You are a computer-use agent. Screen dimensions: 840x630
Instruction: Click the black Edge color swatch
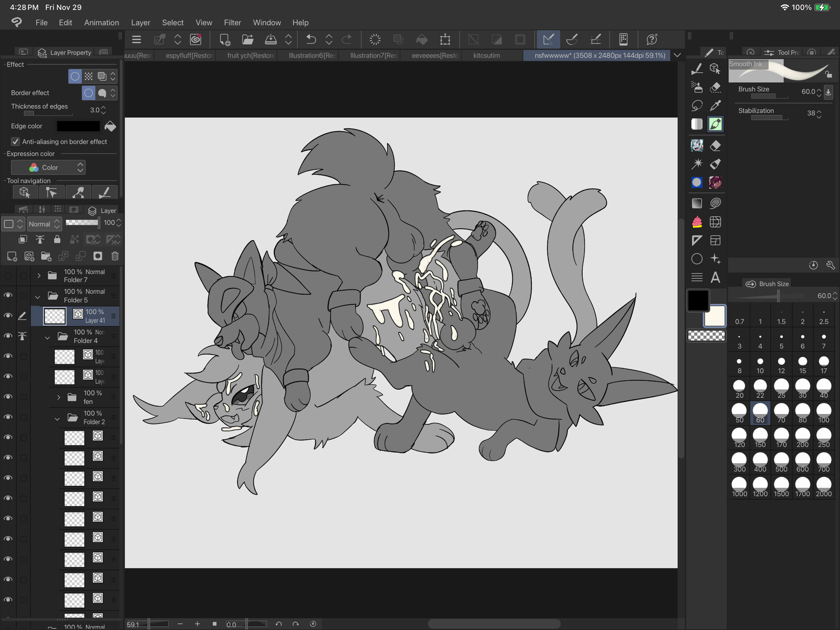[79, 126]
